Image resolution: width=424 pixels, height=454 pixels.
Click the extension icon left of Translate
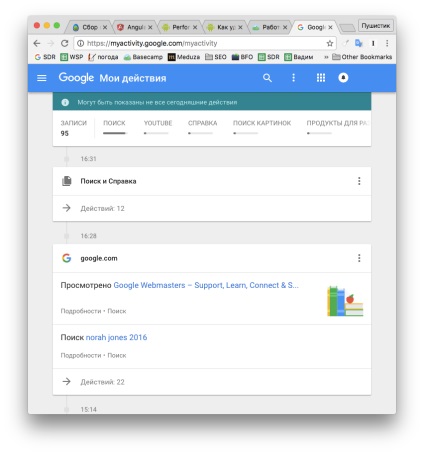point(346,43)
